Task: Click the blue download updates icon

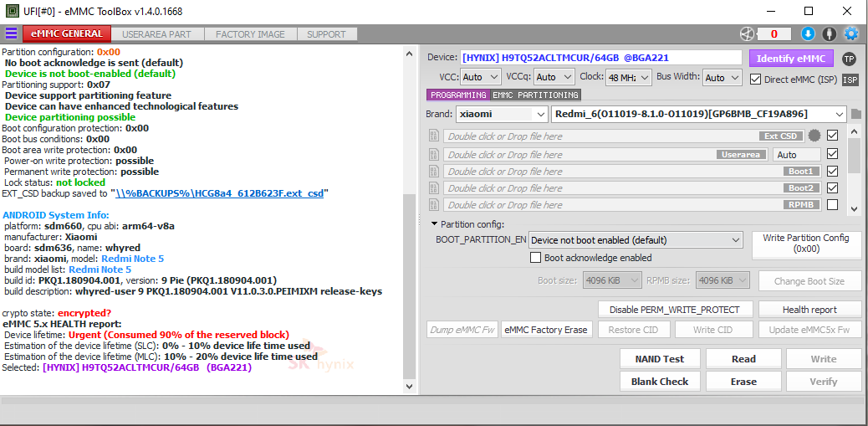Action: [809, 34]
